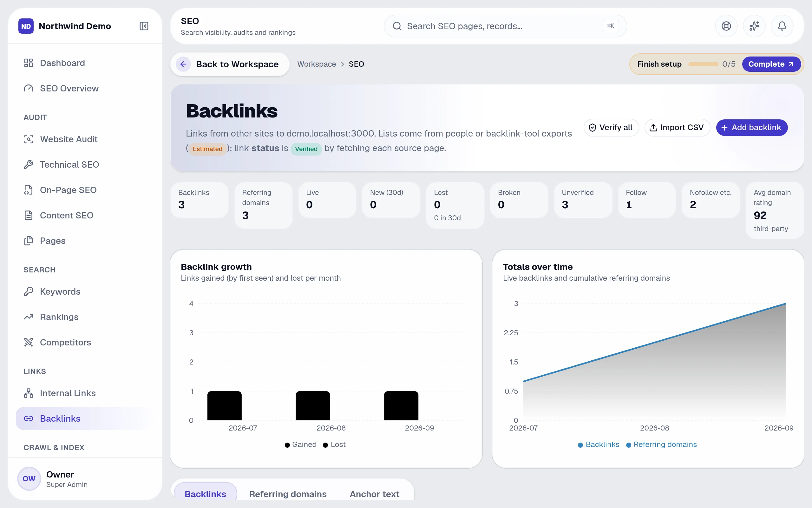The image size is (812, 508).
Task: Click the Unverified stat card
Action: point(583,200)
